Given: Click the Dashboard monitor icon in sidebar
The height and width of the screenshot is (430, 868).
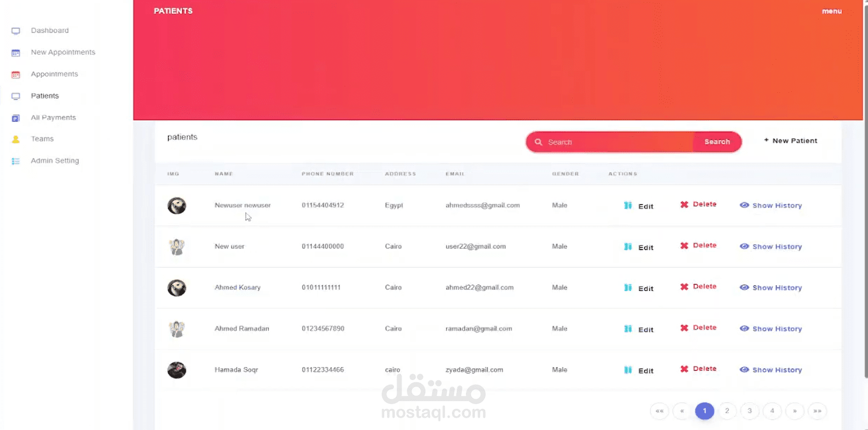Looking at the screenshot, I should tap(16, 31).
